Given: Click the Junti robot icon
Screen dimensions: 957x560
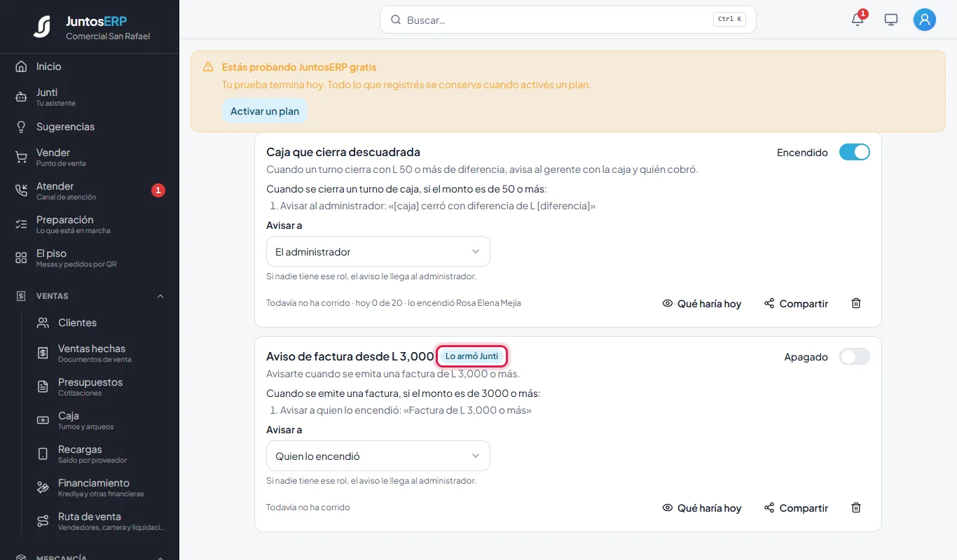Looking at the screenshot, I should click(x=21, y=97).
